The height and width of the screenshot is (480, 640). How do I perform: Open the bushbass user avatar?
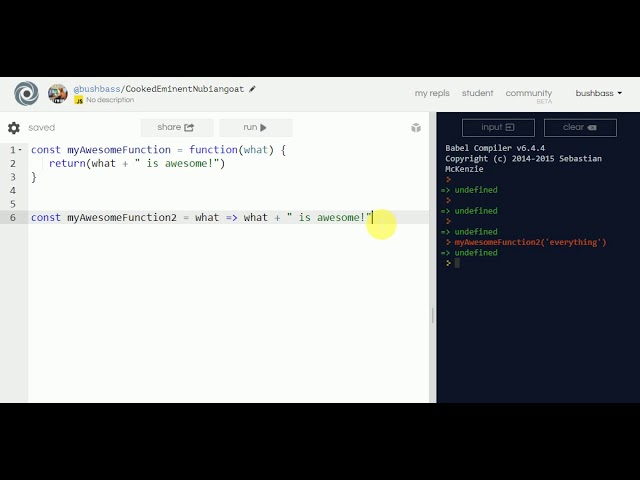[x=58, y=93]
